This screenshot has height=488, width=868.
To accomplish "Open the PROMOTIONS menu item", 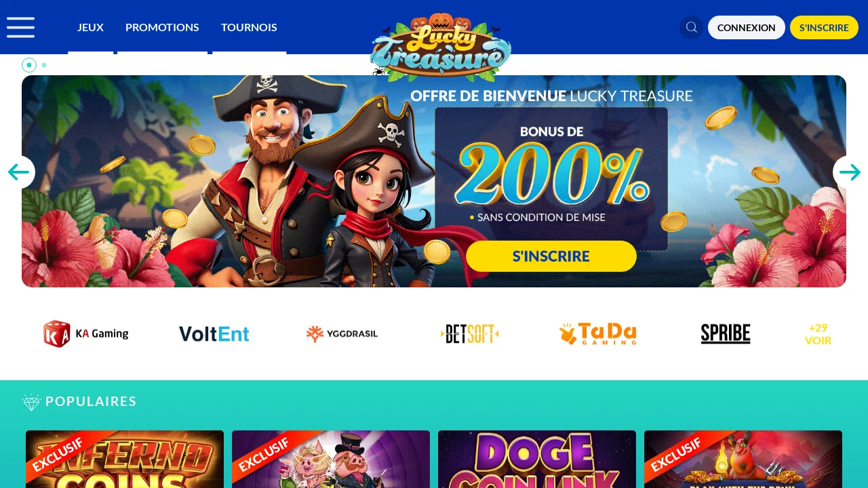I will [x=162, y=27].
